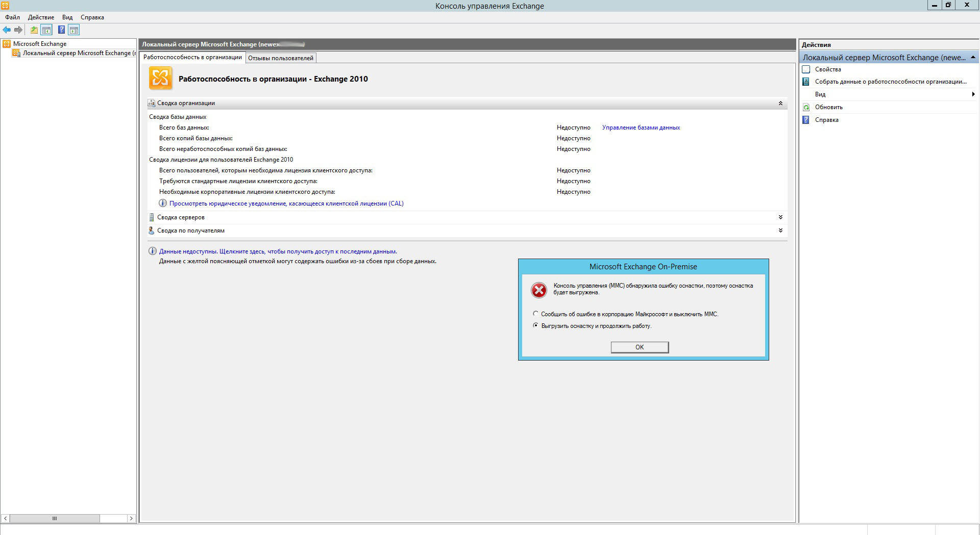Click the 'Всего баз данных:' row label
The width and height of the screenshot is (980, 535).
(x=184, y=128)
